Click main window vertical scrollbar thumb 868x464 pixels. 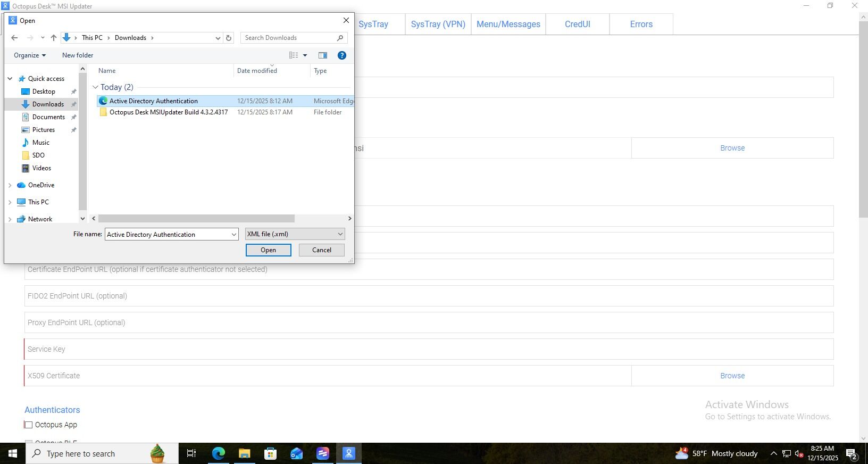(x=863, y=120)
